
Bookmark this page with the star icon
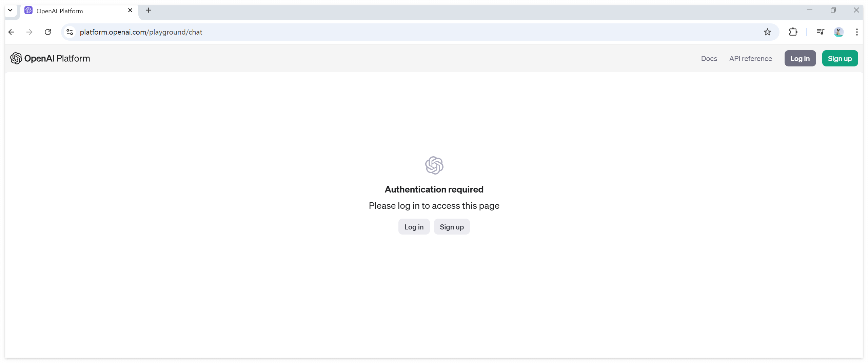[x=767, y=32]
